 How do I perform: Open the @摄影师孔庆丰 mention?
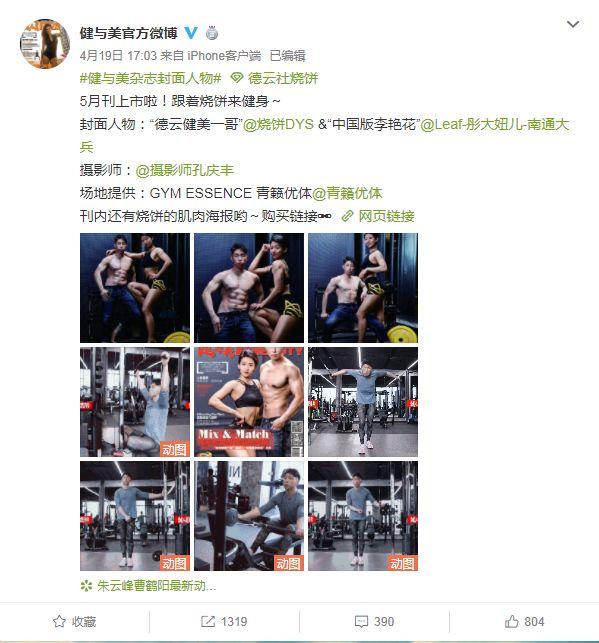click(184, 170)
